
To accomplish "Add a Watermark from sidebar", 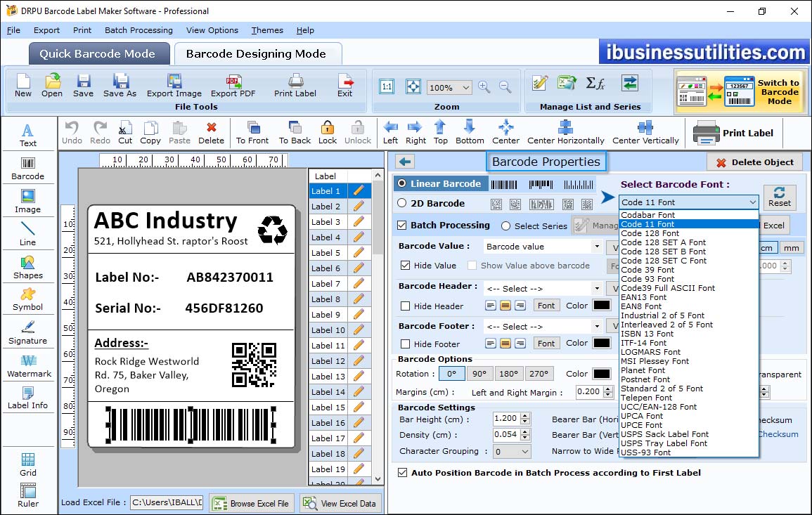I will click(29, 366).
